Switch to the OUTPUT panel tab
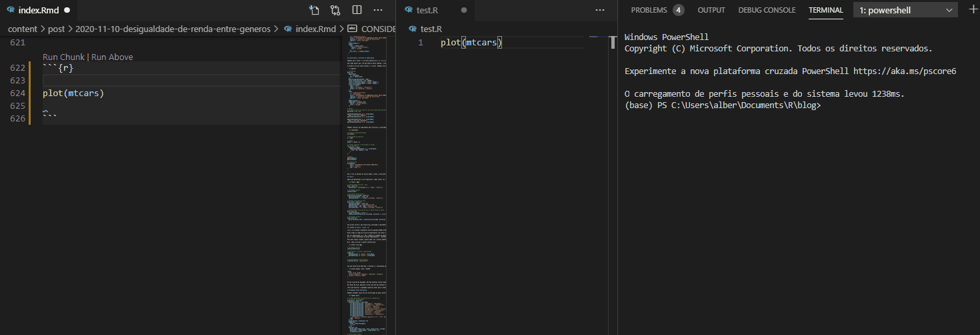This screenshot has height=335, width=980. (711, 10)
